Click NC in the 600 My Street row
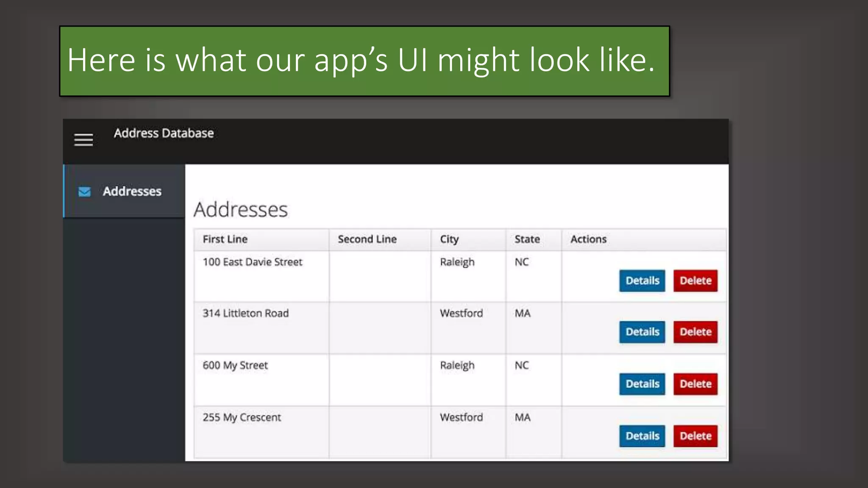Image resolution: width=868 pixels, height=488 pixels. (x=522, y=366)
